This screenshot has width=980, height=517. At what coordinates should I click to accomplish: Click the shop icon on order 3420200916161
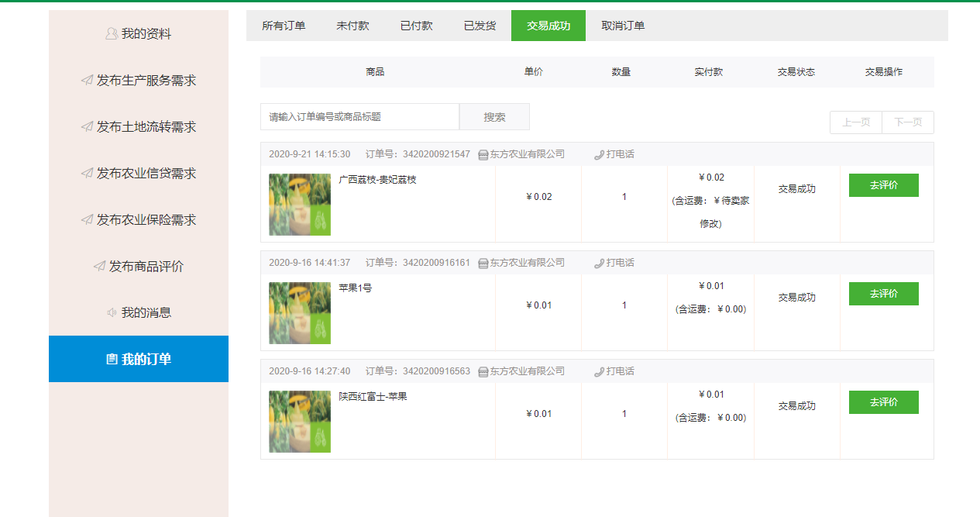(483, 263)
